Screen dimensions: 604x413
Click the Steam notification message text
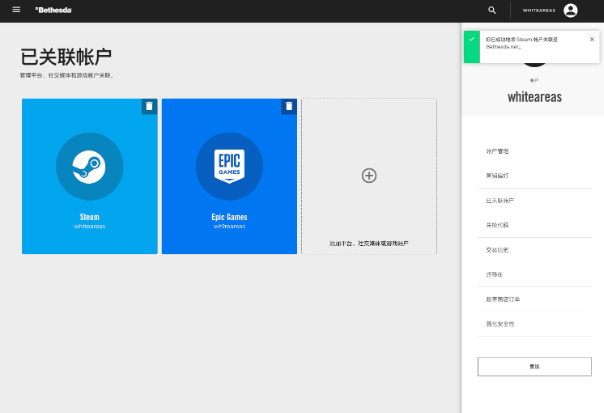(522, 43)
